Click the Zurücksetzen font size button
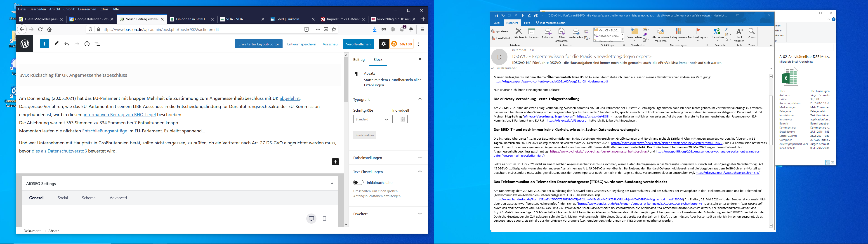The image size is (868, 244). click(365, 135)
